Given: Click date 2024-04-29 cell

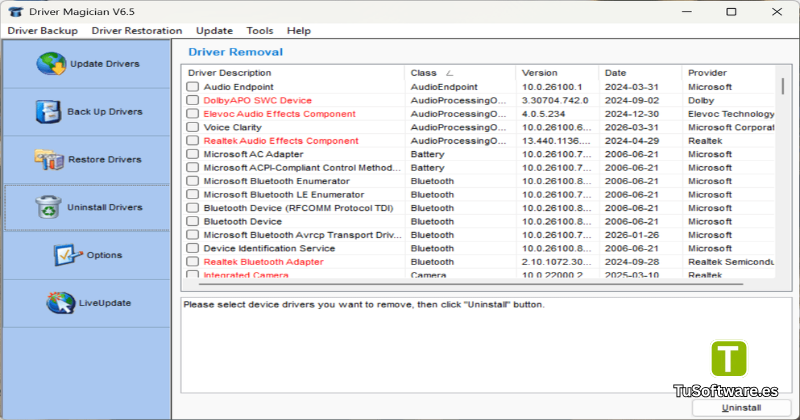Looking at the screenshot, I should click(632, 140).
